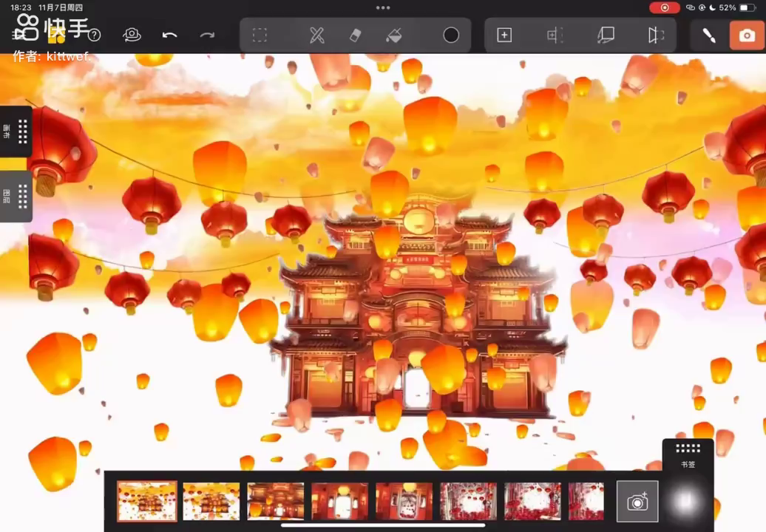
Task: Select the crossed pencil and ruler tool
Action: point(317,35)
